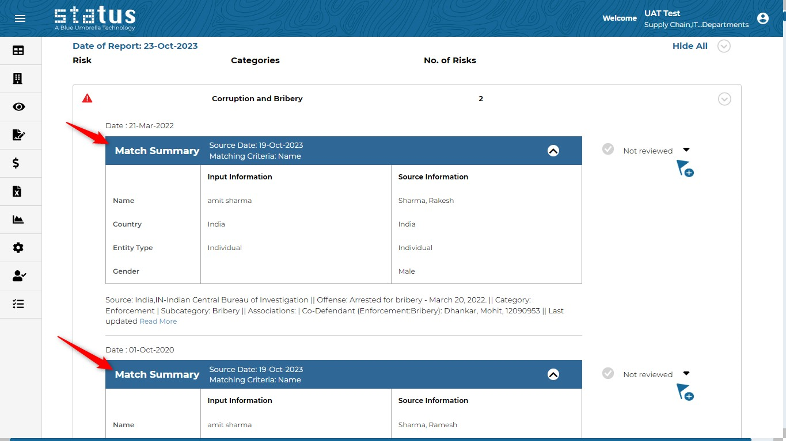Open the settings gear icon in sidebar
Image resolution: width=786 pixels, height=442 pixels.
(18, 247)
